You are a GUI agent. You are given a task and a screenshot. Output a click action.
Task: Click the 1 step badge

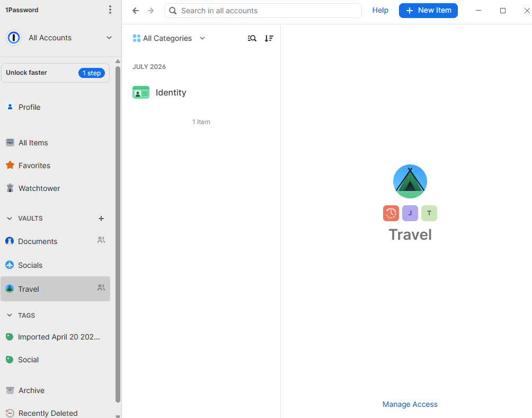coord(92,73)
